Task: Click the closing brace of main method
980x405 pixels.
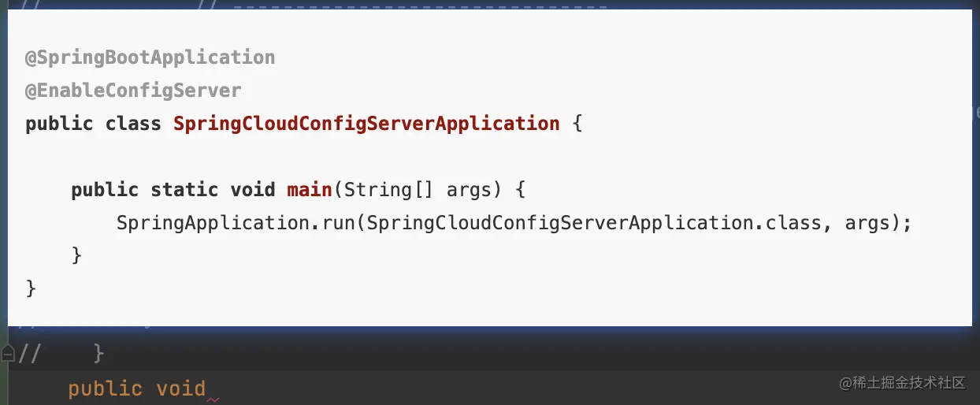Action: click(x=76, y=255)
